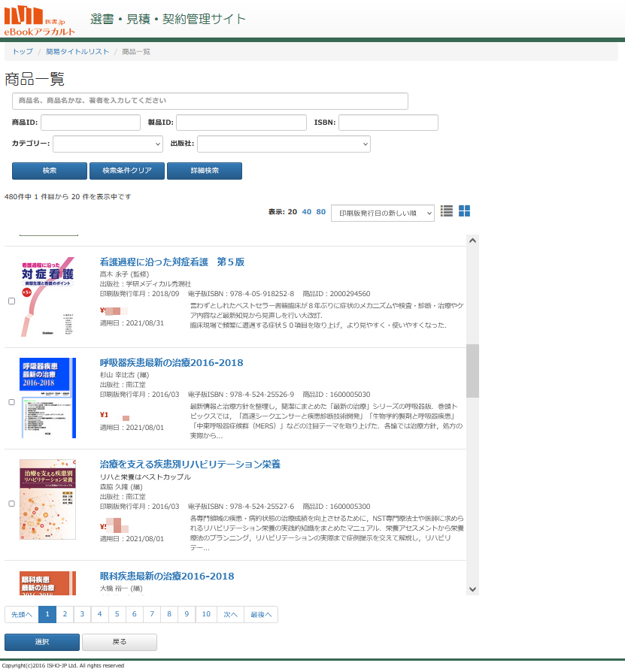Jump to last page via 最後へ

260,614
